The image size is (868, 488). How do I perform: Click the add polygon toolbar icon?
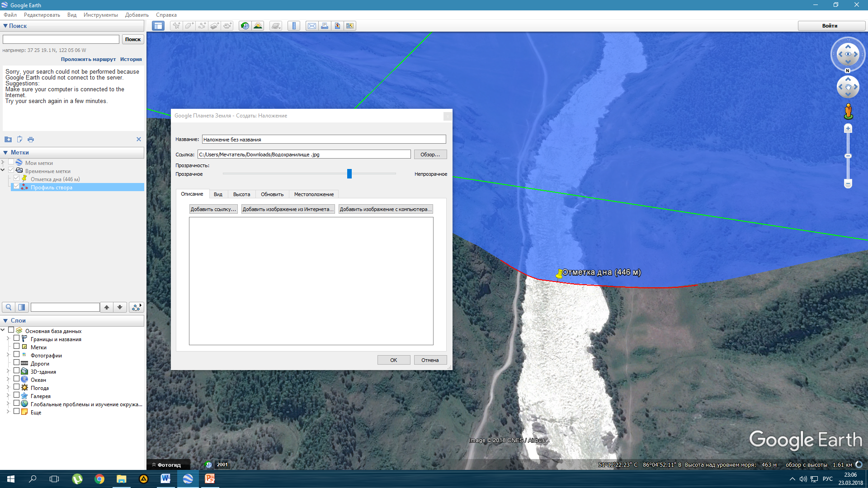(189, 26)
